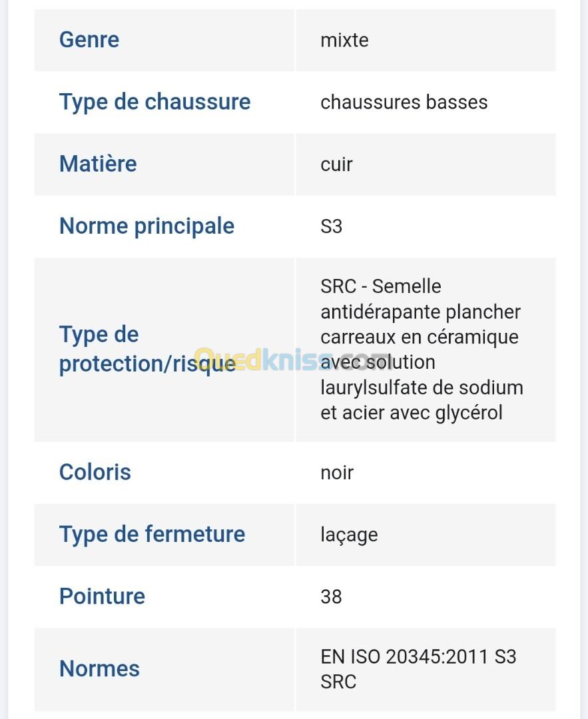The width and height of the screenshot is (588, 719).
Task: Click the Coloris row label
Action: [x=95, y=472]
